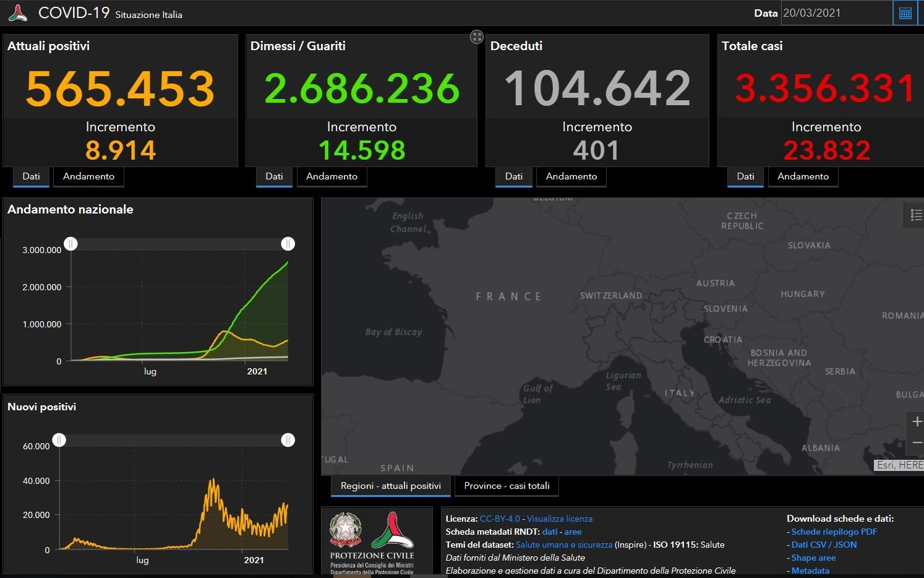
Task: Click the date input field 20/03/2021
Action: (837, 13)
